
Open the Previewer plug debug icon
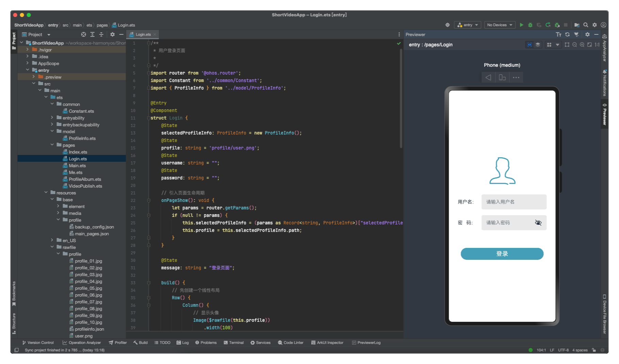click(x=576, y=34)
